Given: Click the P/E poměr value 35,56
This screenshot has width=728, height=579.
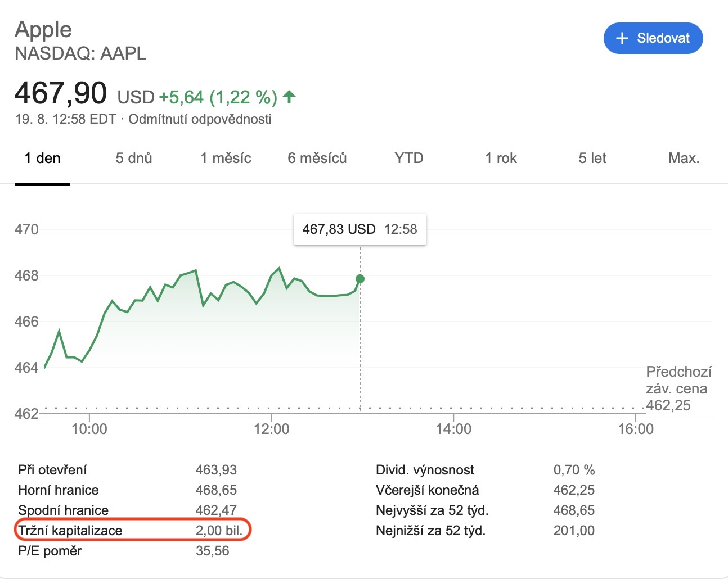Looking at the screenshot, I should click(212, 551).
